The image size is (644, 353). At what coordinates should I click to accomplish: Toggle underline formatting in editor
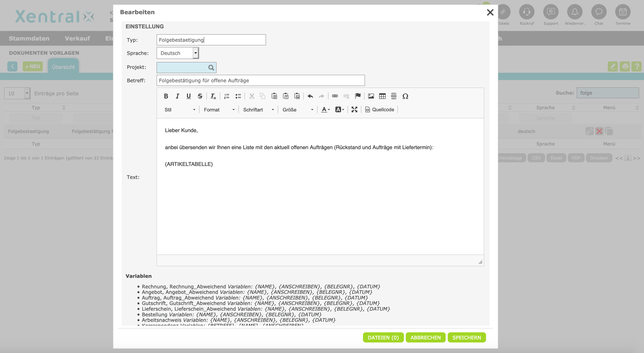pyautogui.click(x=189, y=96)
